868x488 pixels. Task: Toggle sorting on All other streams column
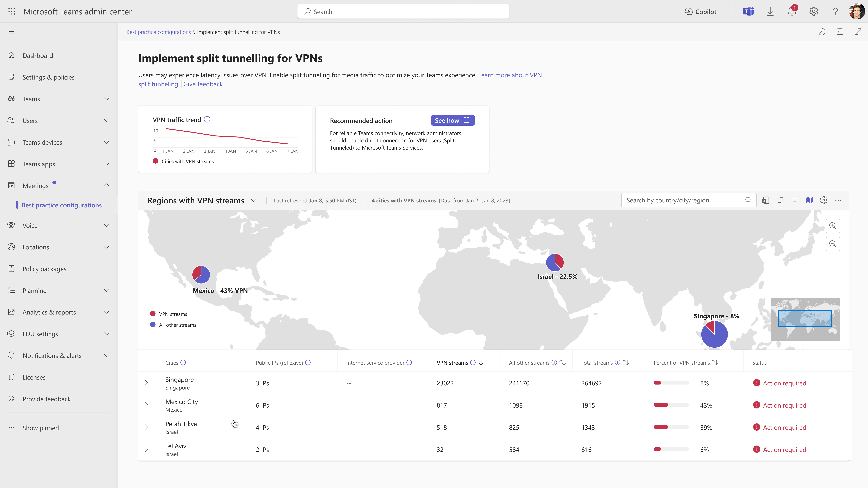click(562, 363)
